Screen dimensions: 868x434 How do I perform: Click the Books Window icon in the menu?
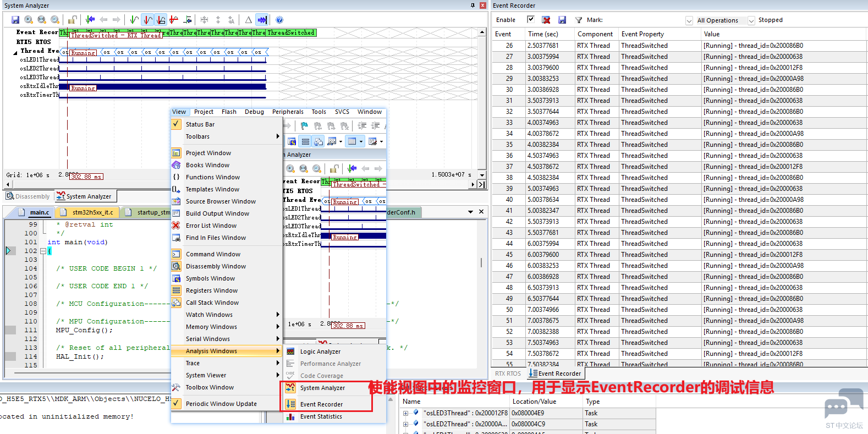click(176, 165)
